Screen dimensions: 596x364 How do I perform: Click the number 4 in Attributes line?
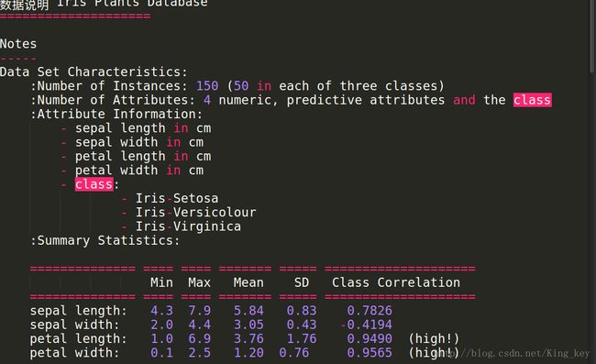tap(207, 100)
